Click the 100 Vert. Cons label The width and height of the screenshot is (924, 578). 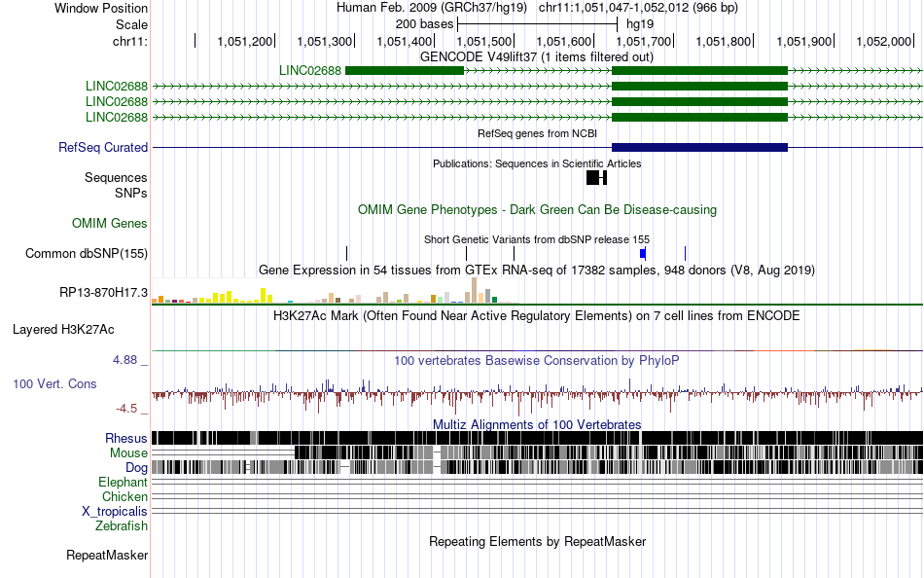[x=54, y=384]
